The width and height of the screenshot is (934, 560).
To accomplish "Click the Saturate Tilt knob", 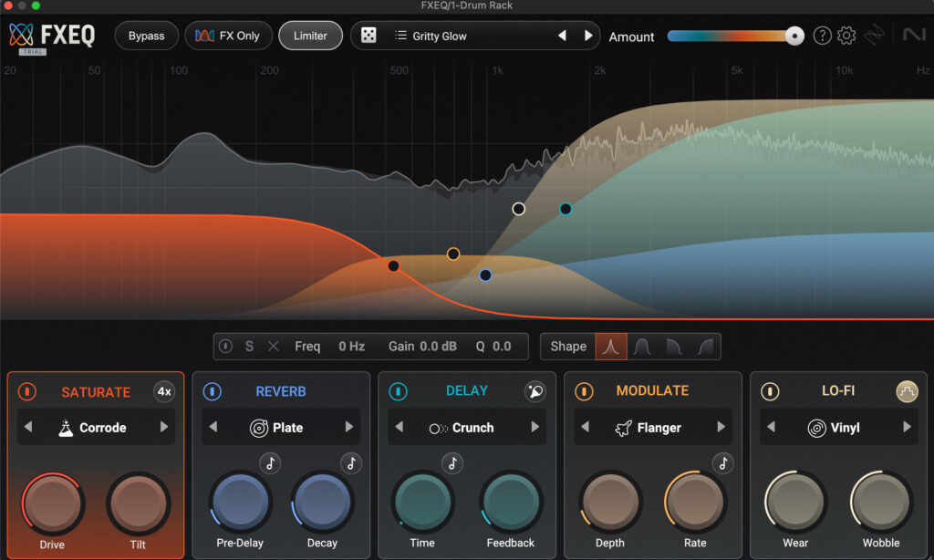I will point(139,504).
